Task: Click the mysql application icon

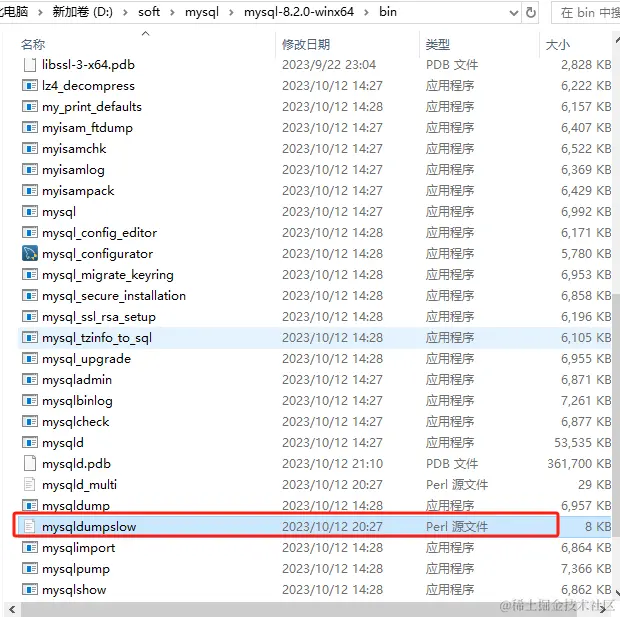Action: click(30, 211)
